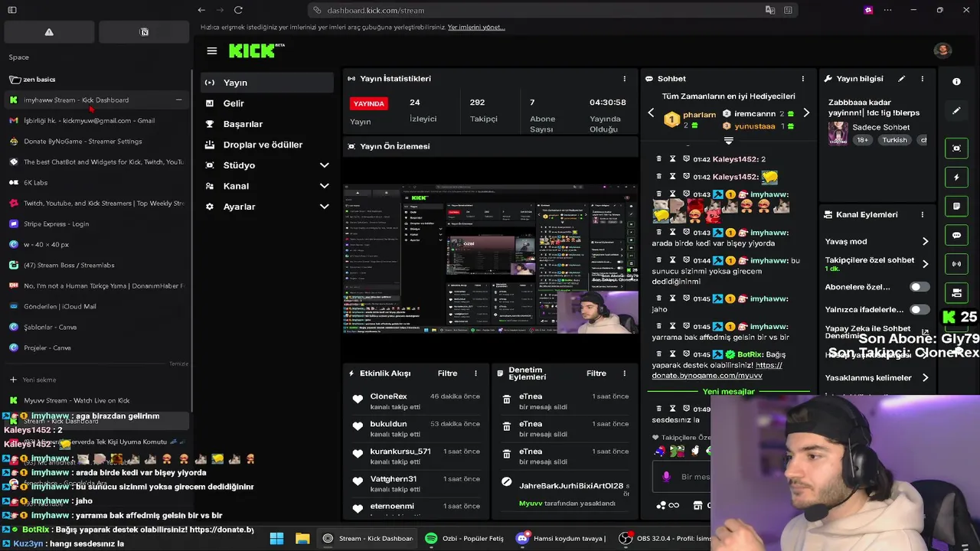Image resolution: width=980 pixels, height=551 pixels.
Task: Show next top gifters with right arrow
Action: pos(806,113)
